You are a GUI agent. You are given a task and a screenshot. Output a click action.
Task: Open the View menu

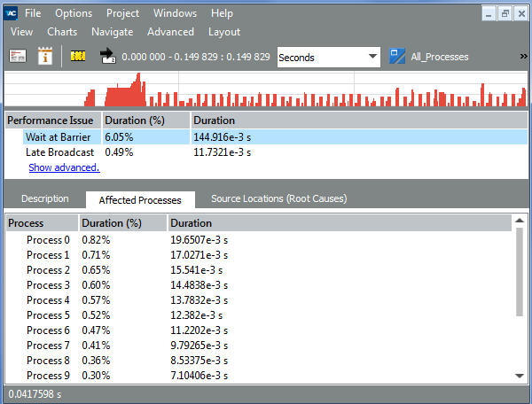point(21,32)
